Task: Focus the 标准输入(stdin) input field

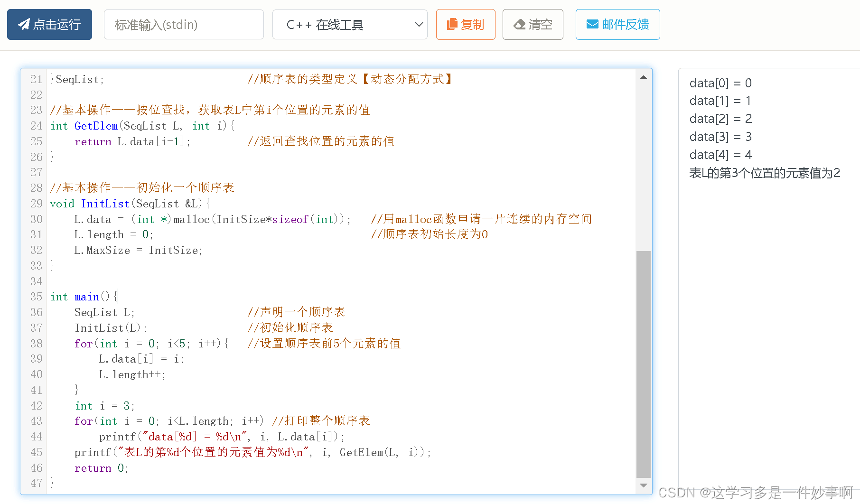Action: coord(184,25)
